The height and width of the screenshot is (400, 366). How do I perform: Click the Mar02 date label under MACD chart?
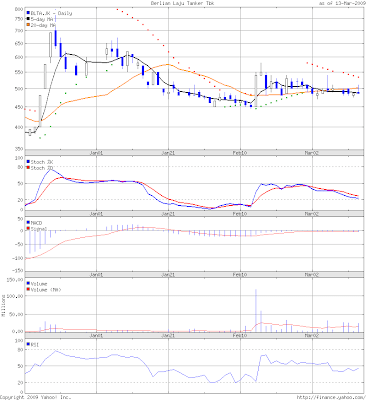(x=312, y=275)
